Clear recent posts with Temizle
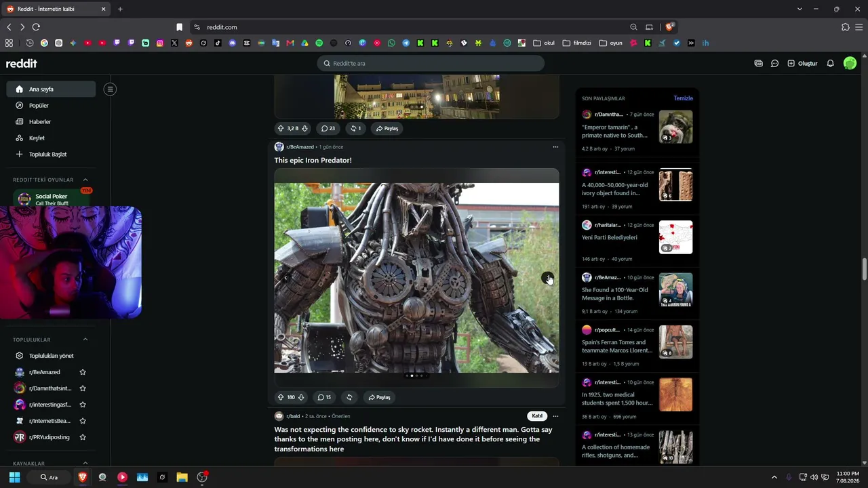 (683, 98)
